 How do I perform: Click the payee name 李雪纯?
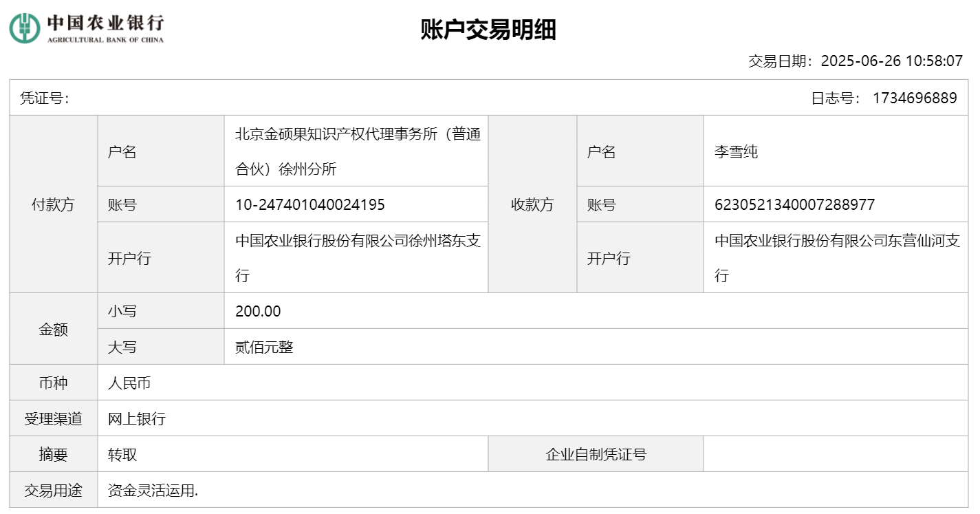pyautogui.click(x=737, y=152)
